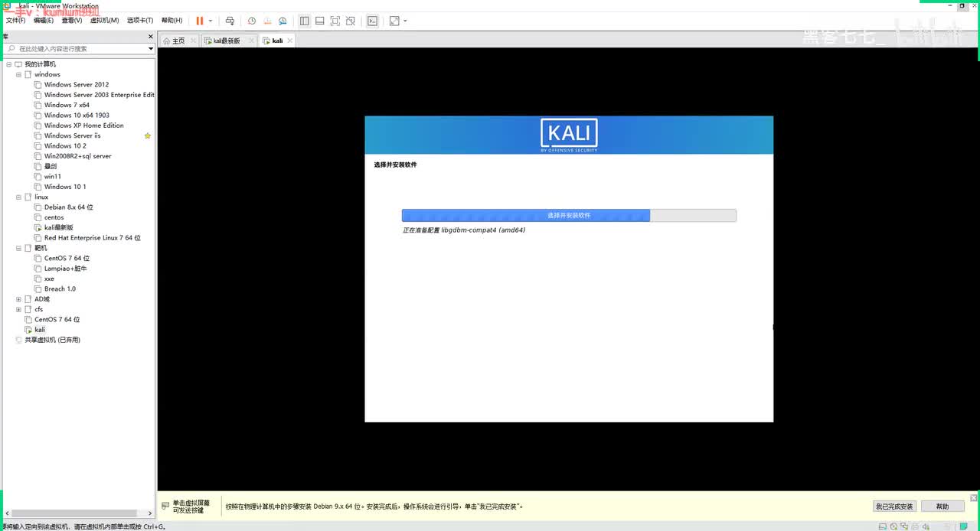The width and height of the screenshot is (980, 531).
Task: Close the active kali tab
Action: click(x=290, y=41)
